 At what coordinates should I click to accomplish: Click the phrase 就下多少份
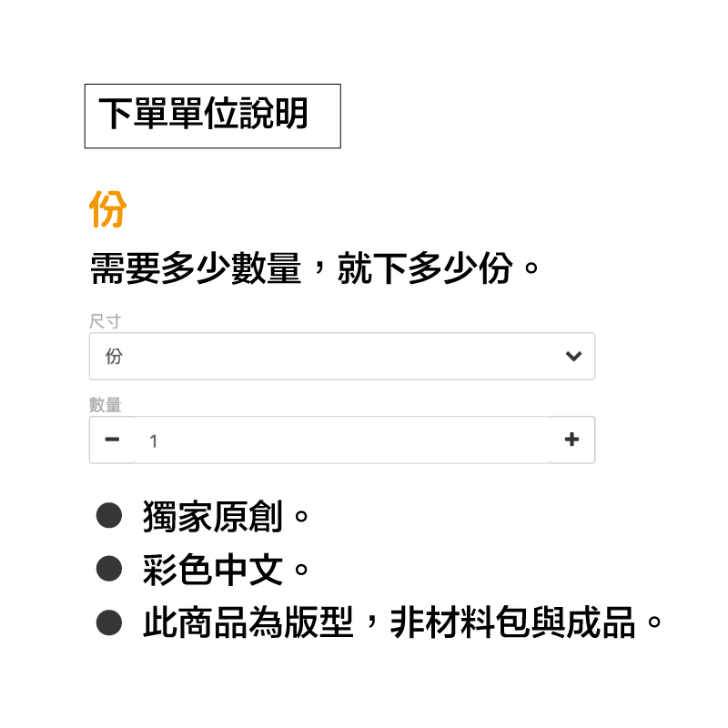[x=425, y=269]
